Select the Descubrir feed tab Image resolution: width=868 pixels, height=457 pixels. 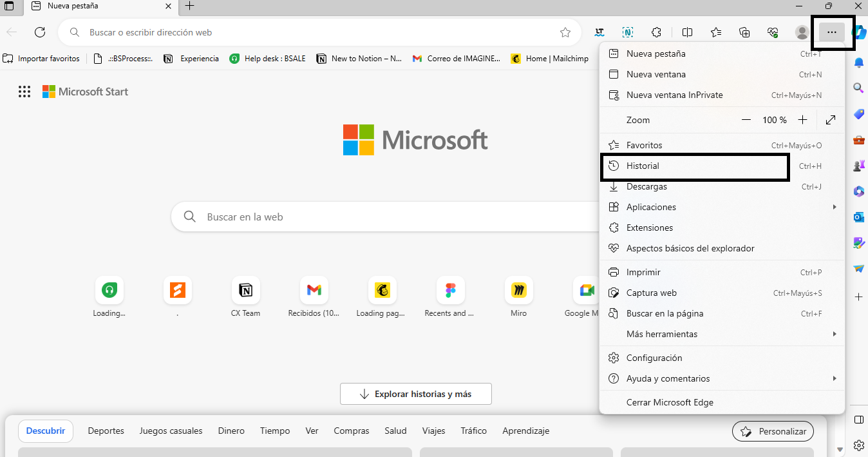pos(46,431)
